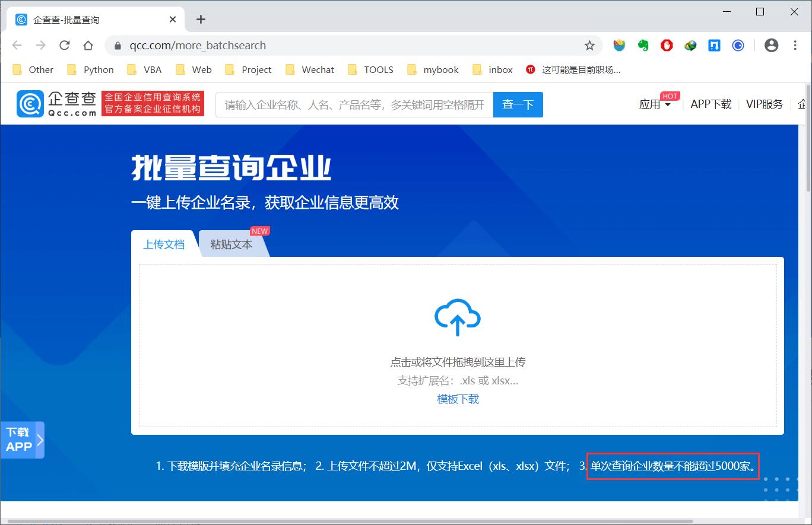Click the address bar URL
The height and width of the screenshot is (525, 812).
tap(198, 46)
